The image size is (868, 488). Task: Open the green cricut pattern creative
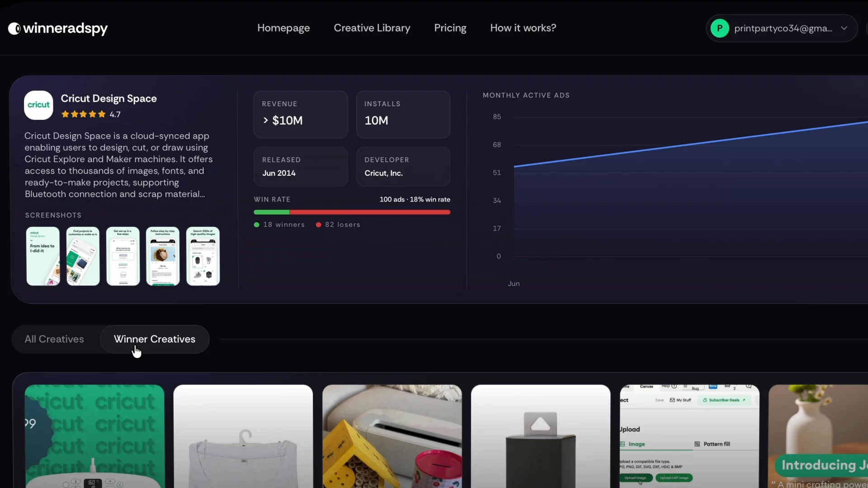[94, 436]
